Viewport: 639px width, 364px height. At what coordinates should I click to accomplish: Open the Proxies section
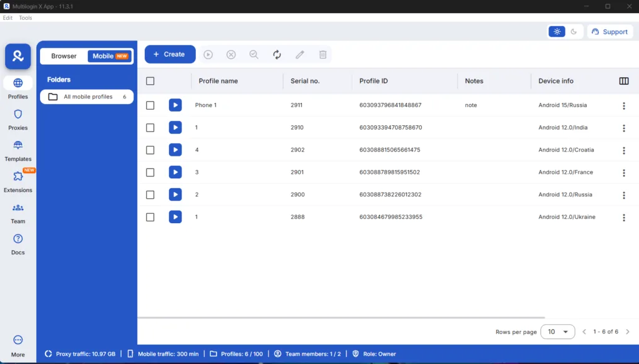[x=17, y=115]
